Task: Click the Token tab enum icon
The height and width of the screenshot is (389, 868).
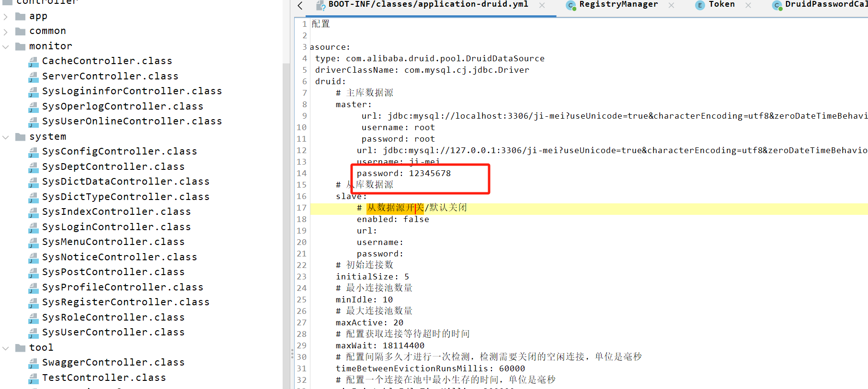Action: tap(700, 5)
